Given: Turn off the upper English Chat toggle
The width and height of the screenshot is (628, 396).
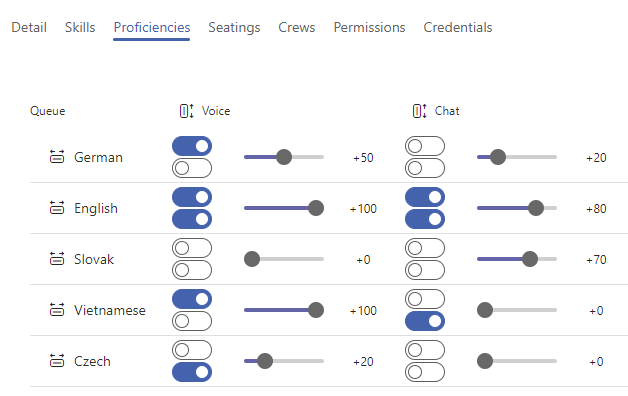Looking at the screenshot, I should pos(425,197).
